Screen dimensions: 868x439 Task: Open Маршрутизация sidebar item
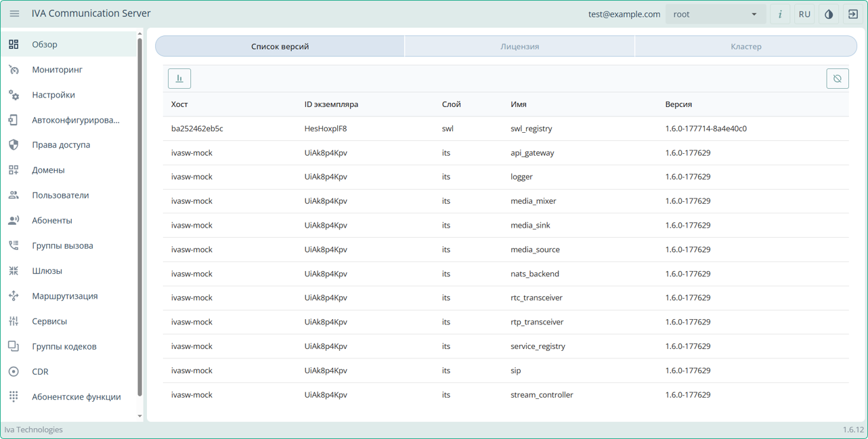click(x=64, y=296)
